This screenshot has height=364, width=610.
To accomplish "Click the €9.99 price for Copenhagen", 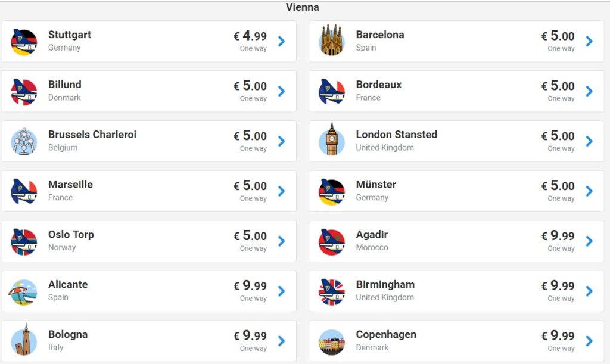I will click(558, 336).
